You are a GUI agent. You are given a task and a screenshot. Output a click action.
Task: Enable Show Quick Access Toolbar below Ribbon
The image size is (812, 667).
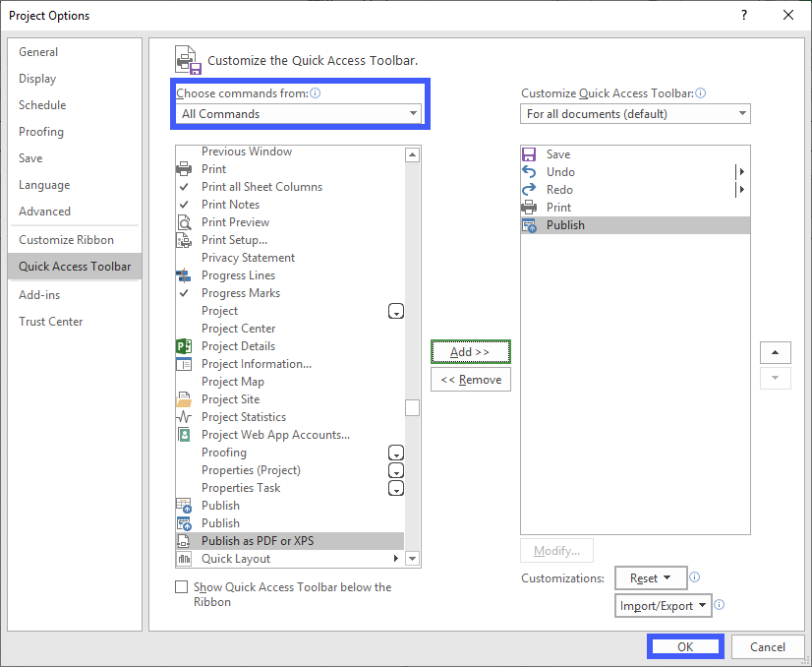181,587
